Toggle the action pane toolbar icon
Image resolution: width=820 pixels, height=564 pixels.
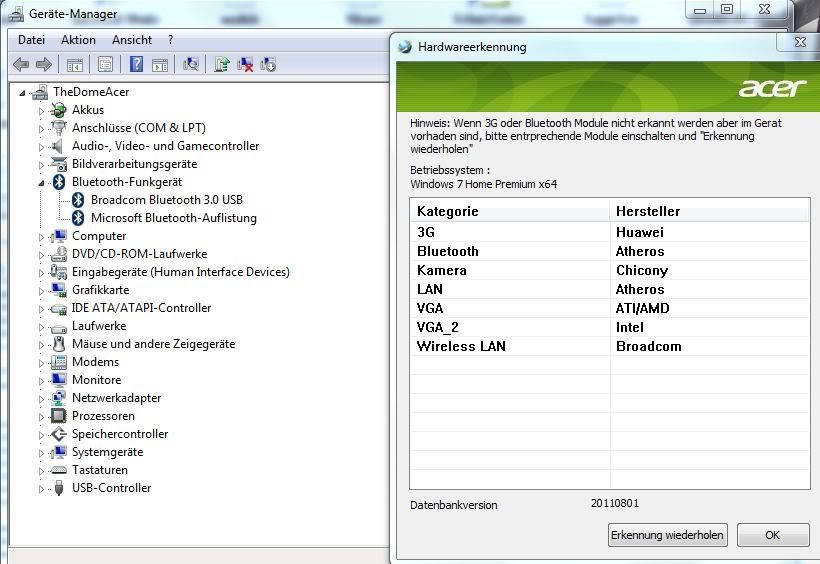click(160, 64)
